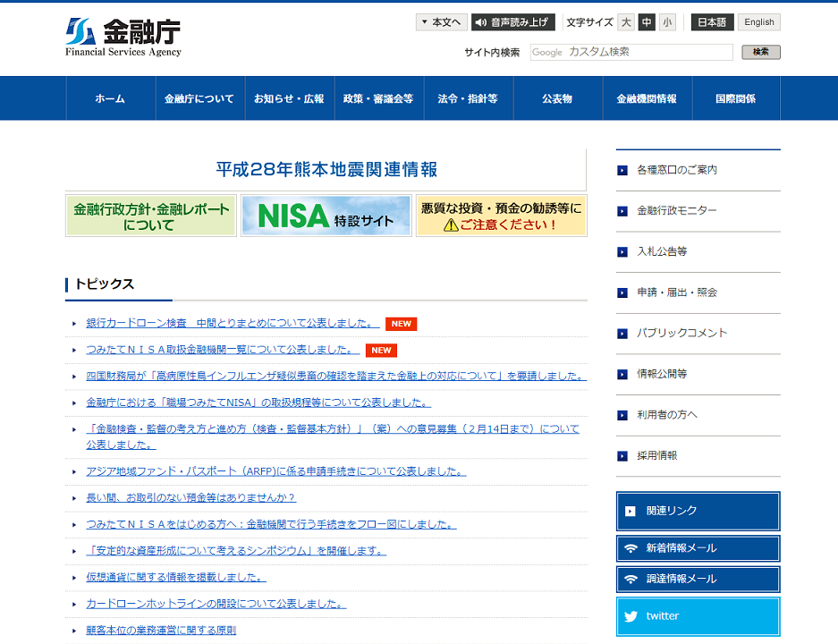Open the 金融行政方針・金融レポート banner

click(151, 216)
